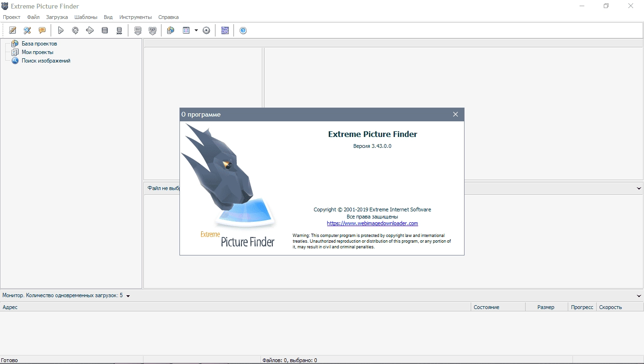The height and width of the screenshot is (364, 644).
Task: Open the Загрузка menu
Action: pos(57,17)
